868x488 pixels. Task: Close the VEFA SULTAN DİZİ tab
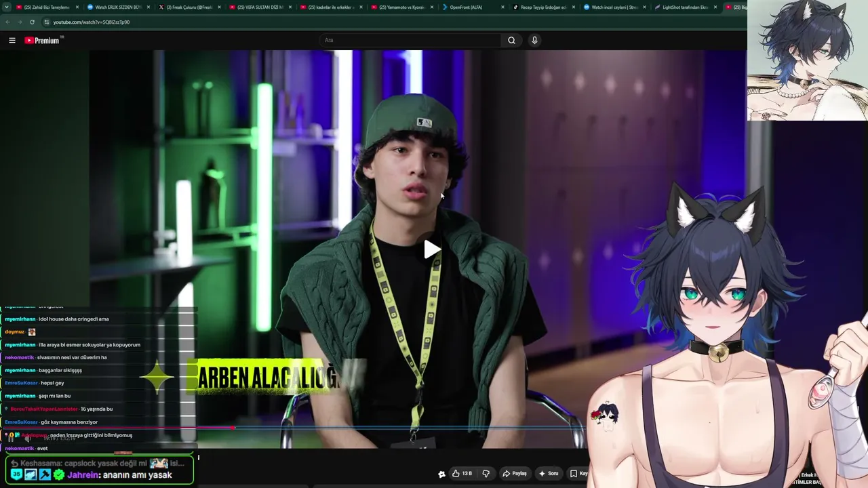tap(290, 7)
